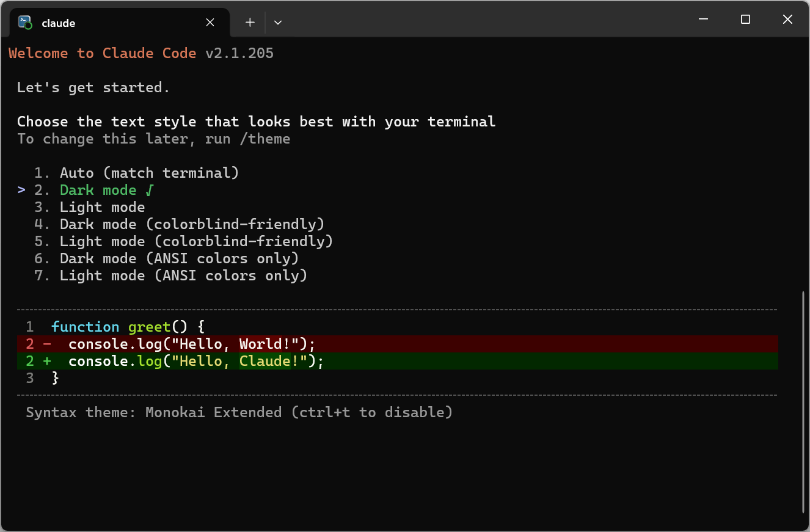Click the 'Syntax theme: Monokai Extended' status line
This screenshot has height=532, width=810.
click(x=239, y=412)
